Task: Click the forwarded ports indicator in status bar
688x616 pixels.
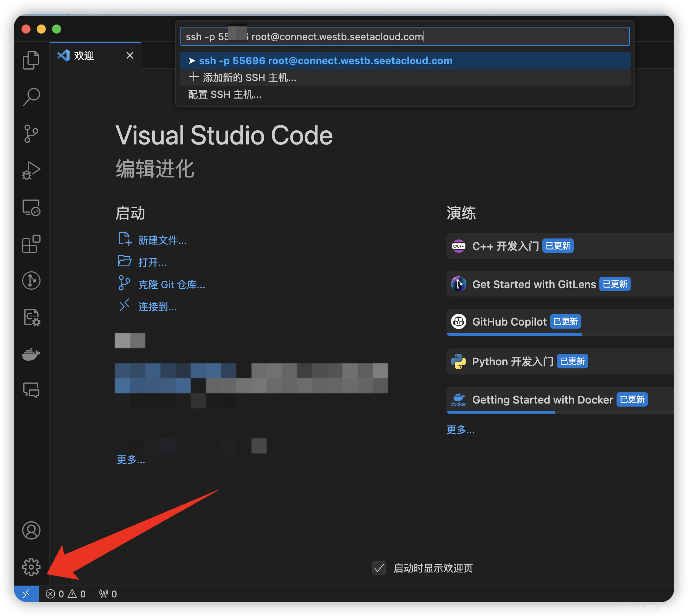Action: pyautogui.click(x=108, y=594)
